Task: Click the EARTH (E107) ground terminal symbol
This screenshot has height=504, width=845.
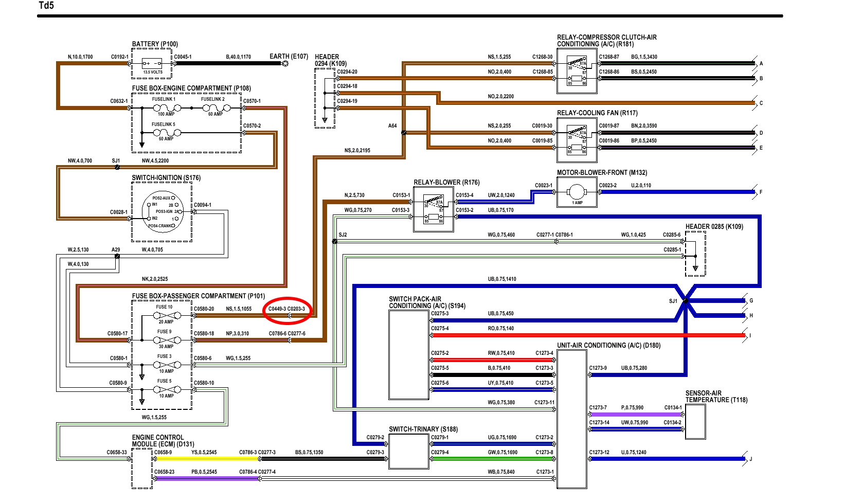Action: click(x=284, y=64)
